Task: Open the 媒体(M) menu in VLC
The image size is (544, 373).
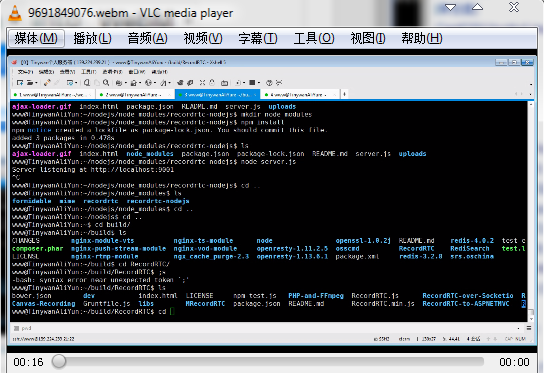Action: tap(36, 38)
